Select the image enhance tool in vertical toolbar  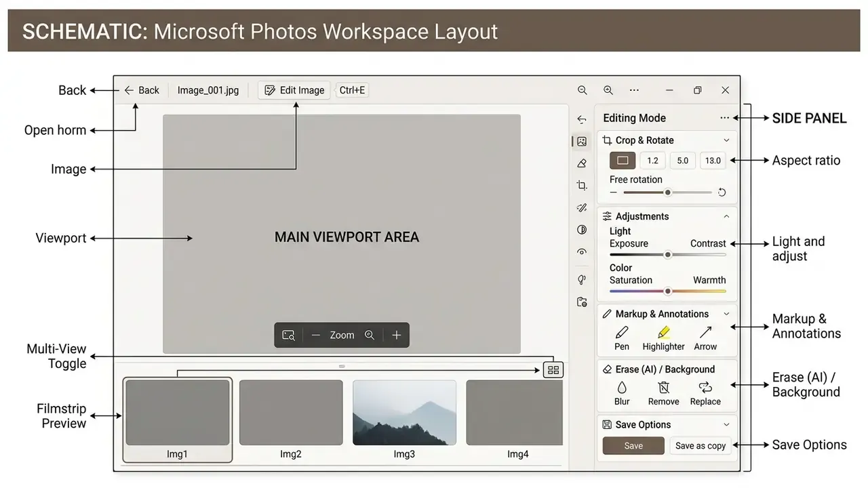(581, 142)
